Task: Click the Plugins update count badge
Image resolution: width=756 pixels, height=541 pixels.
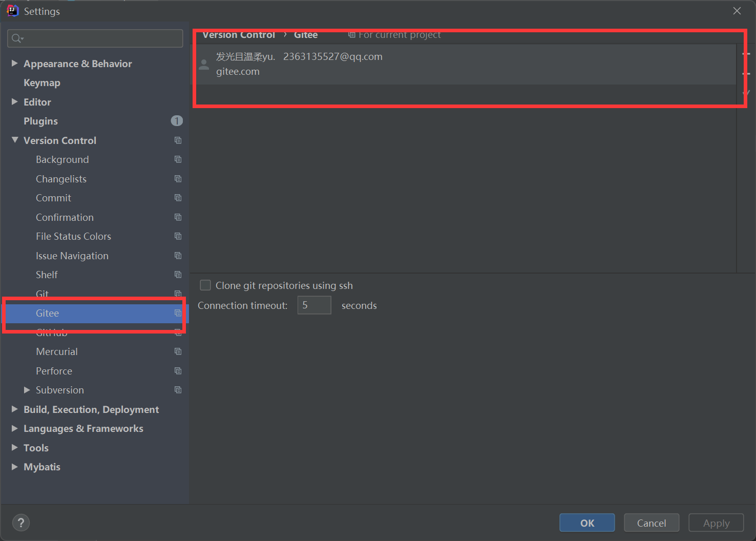Action: (177, 121)
